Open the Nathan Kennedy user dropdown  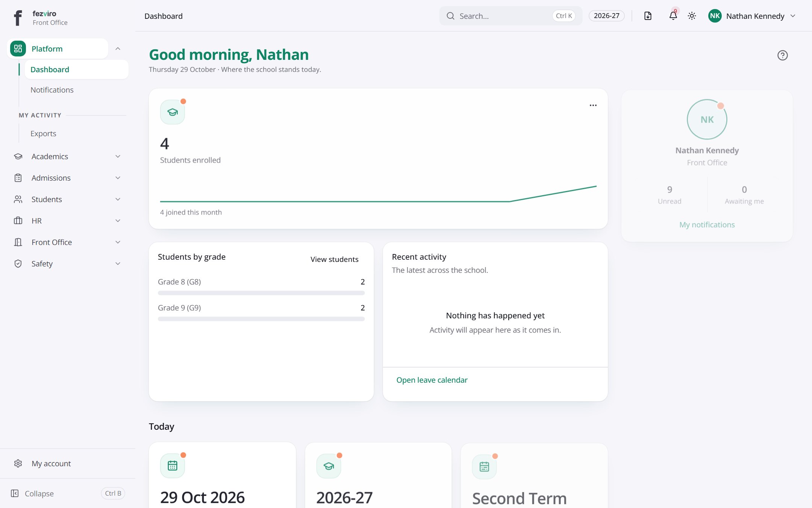pyautogui.click(x=752, y=16)
